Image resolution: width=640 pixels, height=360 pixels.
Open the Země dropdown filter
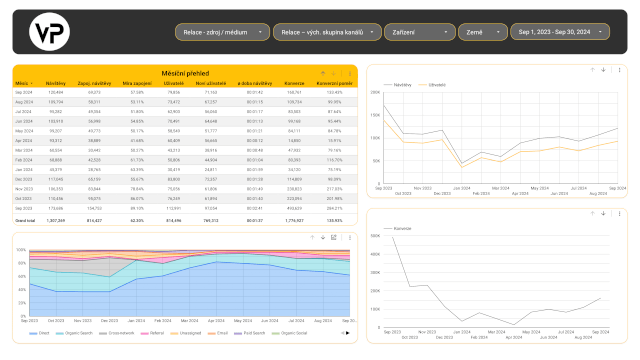tap(483, 32)
